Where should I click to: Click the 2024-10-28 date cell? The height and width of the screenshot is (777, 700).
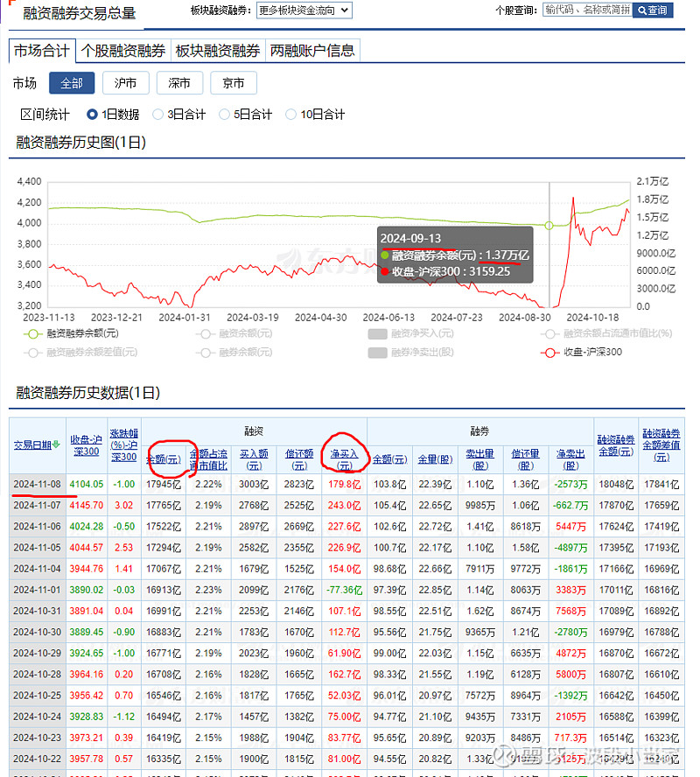pyautogui.click(x=37, y=675)
